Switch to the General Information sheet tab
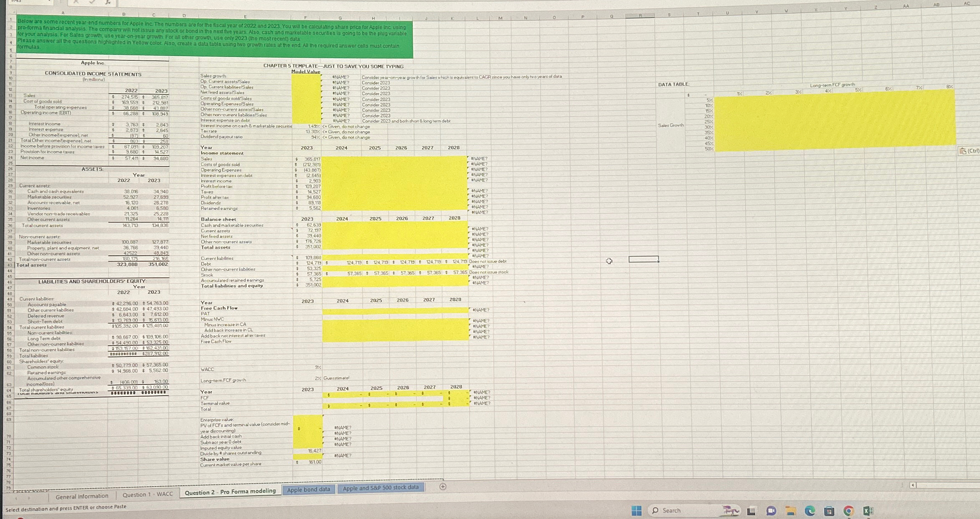The width and height of the screenshot is (980, 519). click(82, 496)
